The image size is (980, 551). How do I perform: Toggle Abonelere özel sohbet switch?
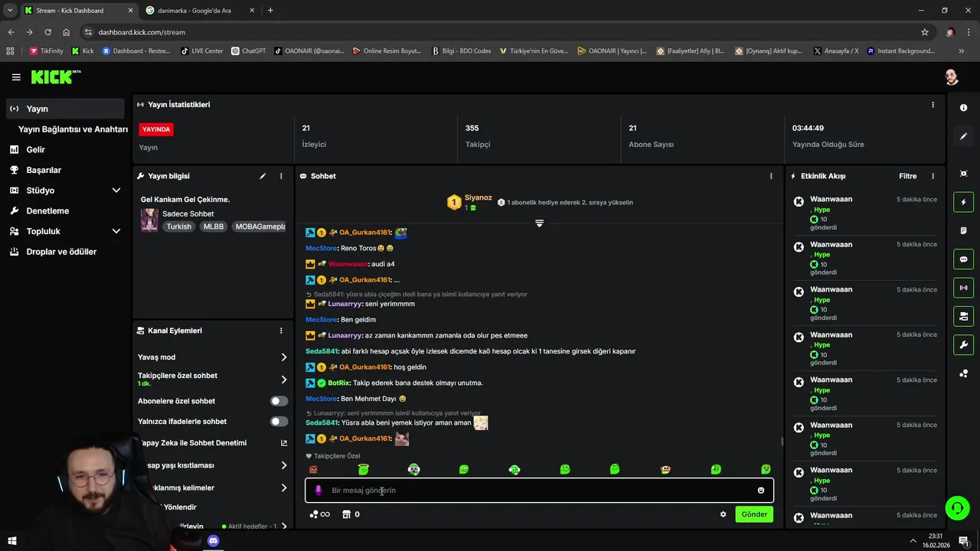[279, 401]
